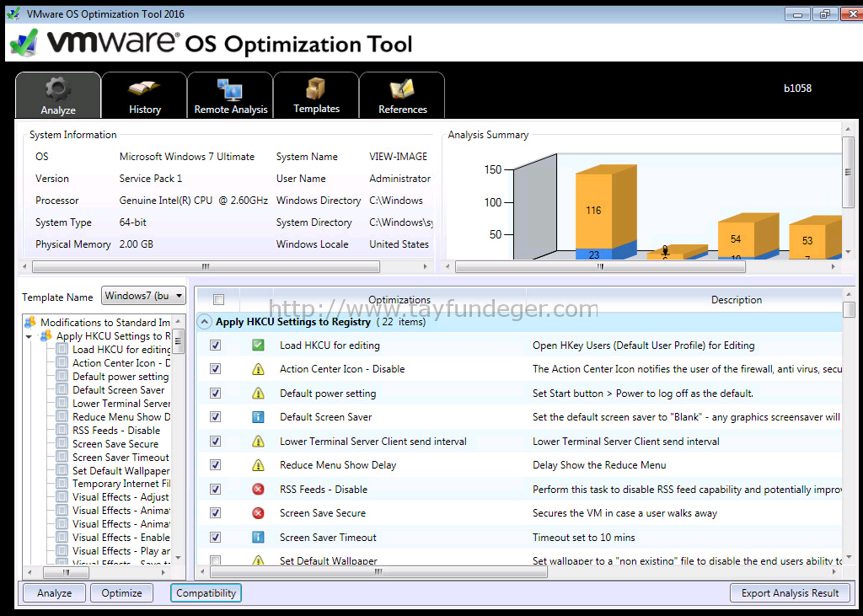Click the VMware checkmark logo in the header
Screen dimensions: 863x616
click(x=24, y=42)
